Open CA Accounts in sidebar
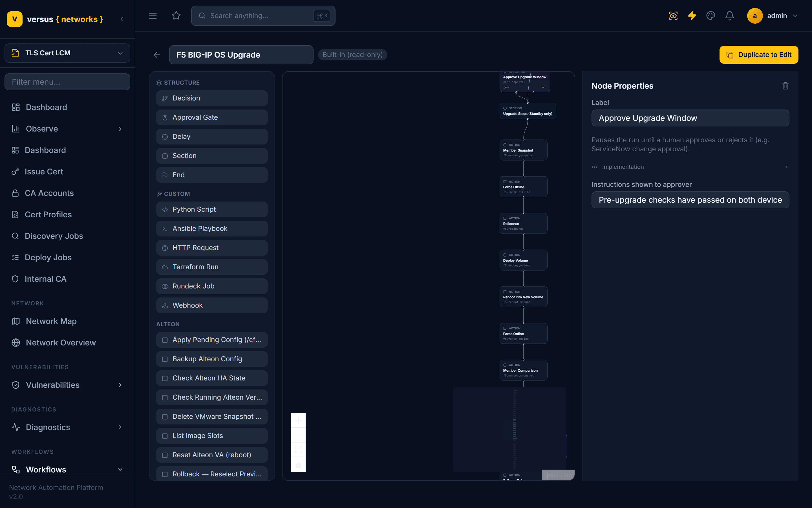Viewport: 812px width, 508px height. pos(67,193)
